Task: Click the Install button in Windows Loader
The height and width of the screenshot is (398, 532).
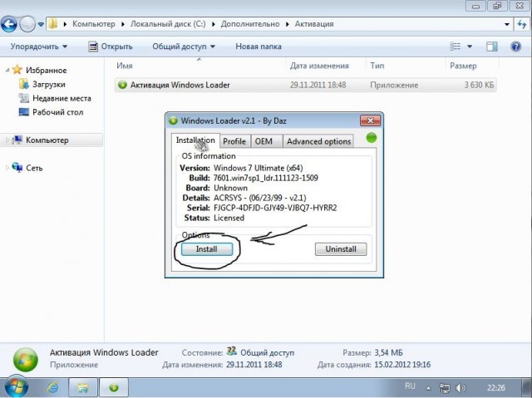Action: [207, 249]
